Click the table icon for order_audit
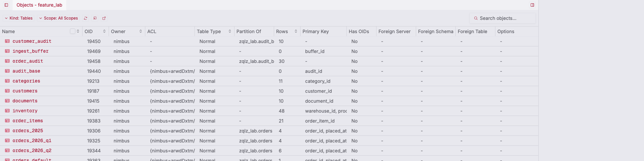Viewport: 644px width, 161px height. pyautogui.click(x=7, y=61)
